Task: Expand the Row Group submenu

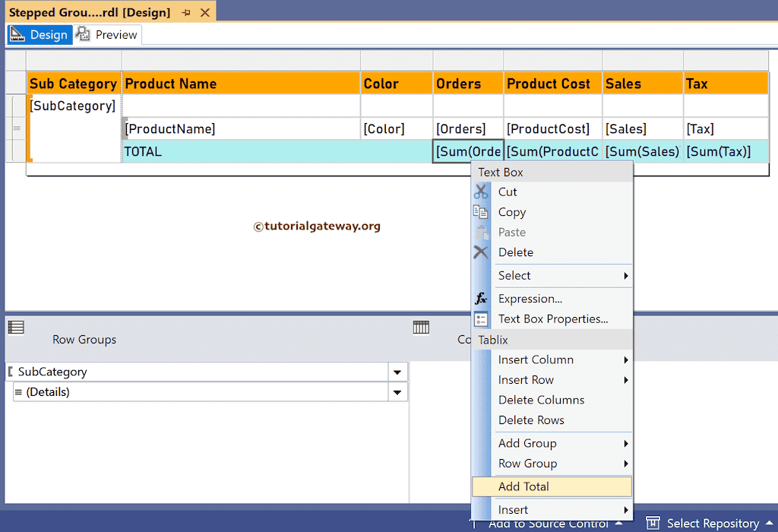Action: pyautogui.click(x=552, y=463)
